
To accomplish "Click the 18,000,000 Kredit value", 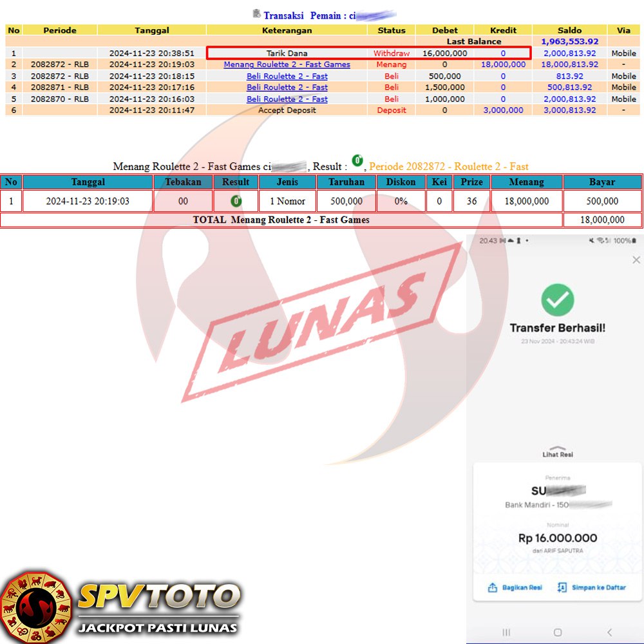I will pos(503,64).
